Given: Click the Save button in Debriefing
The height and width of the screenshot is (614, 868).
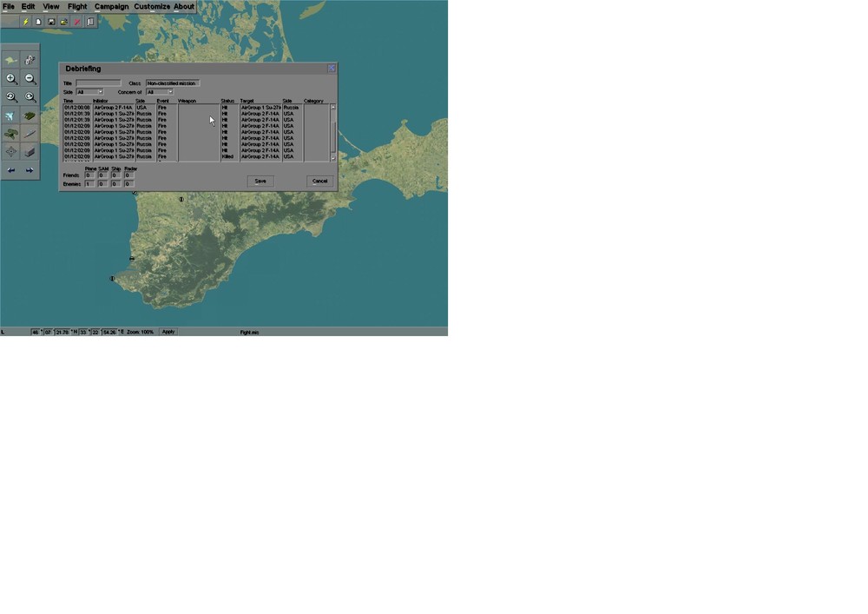Looking at the screenshot, I should pyautogui.click(x=260, y=181).
